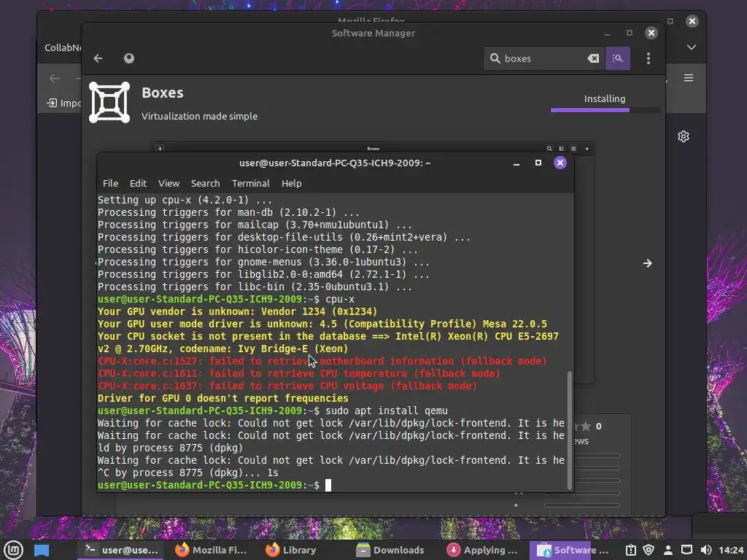This screenshot has height=560, width=747.
Task: Switch to terminal taskbar entry
Action: pyautogui.click(x=120, y=550)
